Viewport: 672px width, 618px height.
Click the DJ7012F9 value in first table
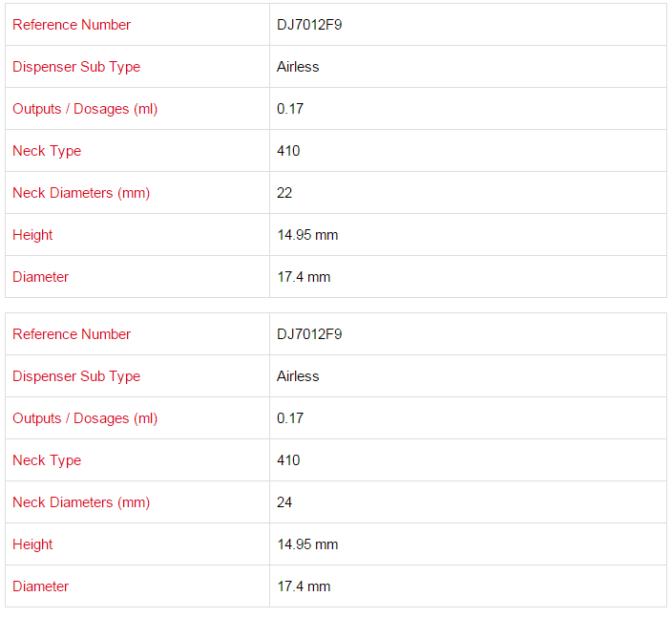(309, 25)
